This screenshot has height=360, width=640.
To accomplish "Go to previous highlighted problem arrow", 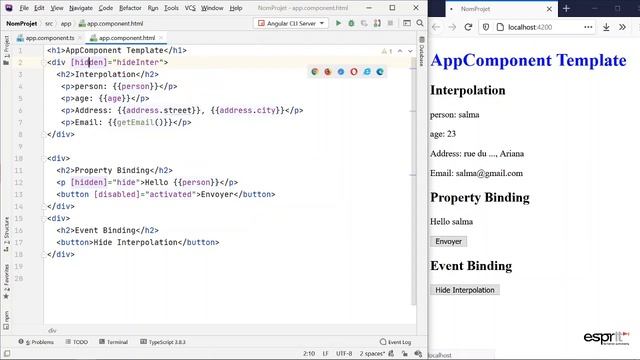I will coord(400,51).
